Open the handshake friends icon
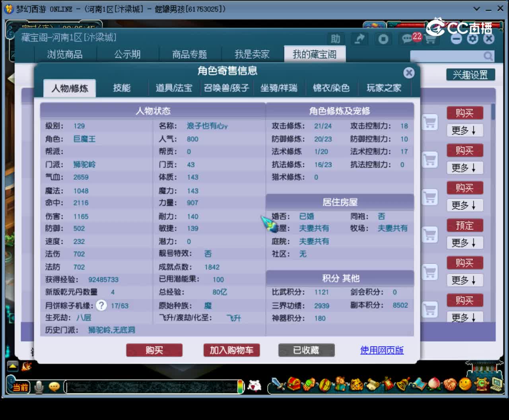 (x=450, y=385)
